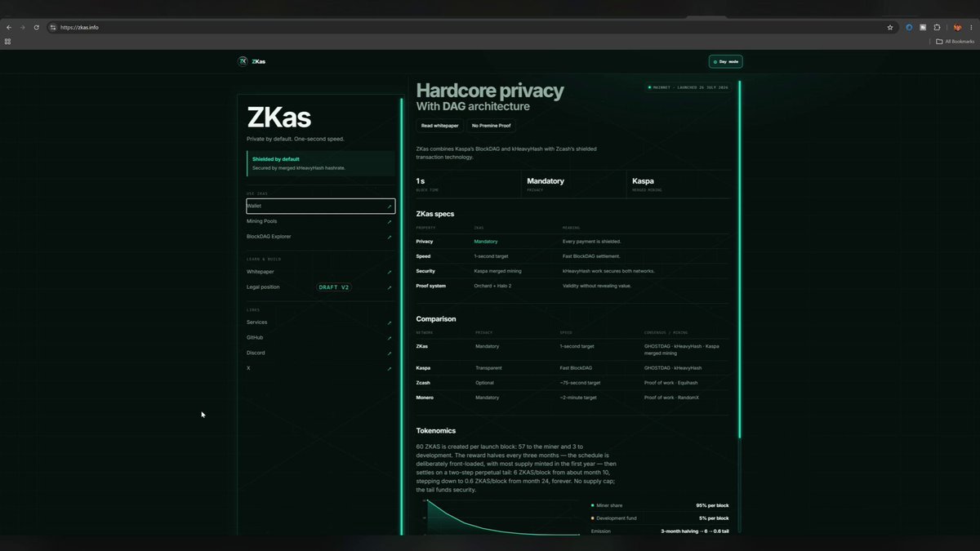Click the Monero row name in Comparison

point(425,398)
